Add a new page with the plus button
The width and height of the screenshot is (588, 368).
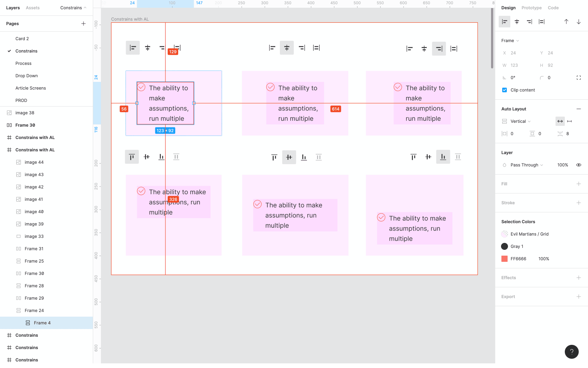(x=83, y=24)
